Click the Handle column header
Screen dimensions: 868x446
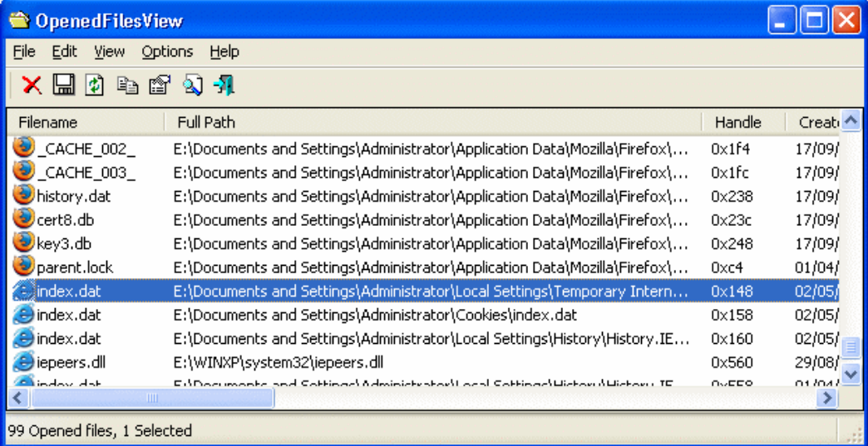click(x=737, y=122)
